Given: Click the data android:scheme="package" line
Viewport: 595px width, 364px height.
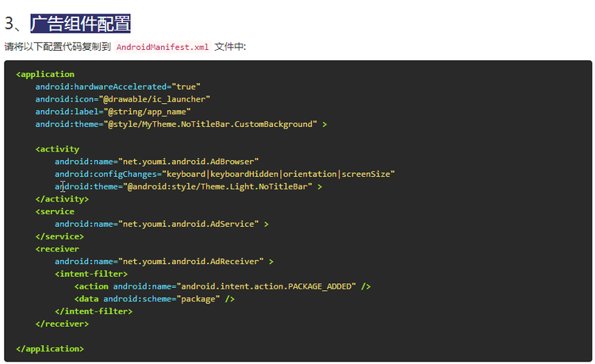Looking at the screenshot, I should point(155,299).
